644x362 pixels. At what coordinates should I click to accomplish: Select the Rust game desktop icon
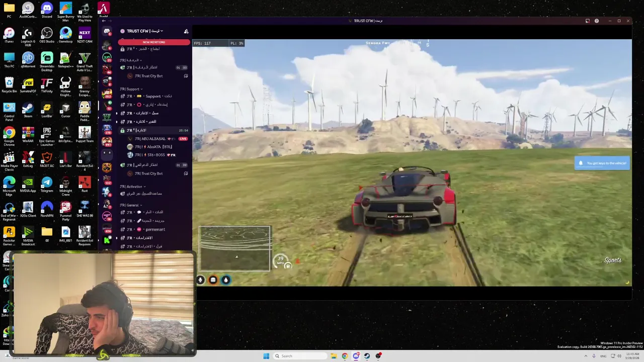click(x=85, y=185)
